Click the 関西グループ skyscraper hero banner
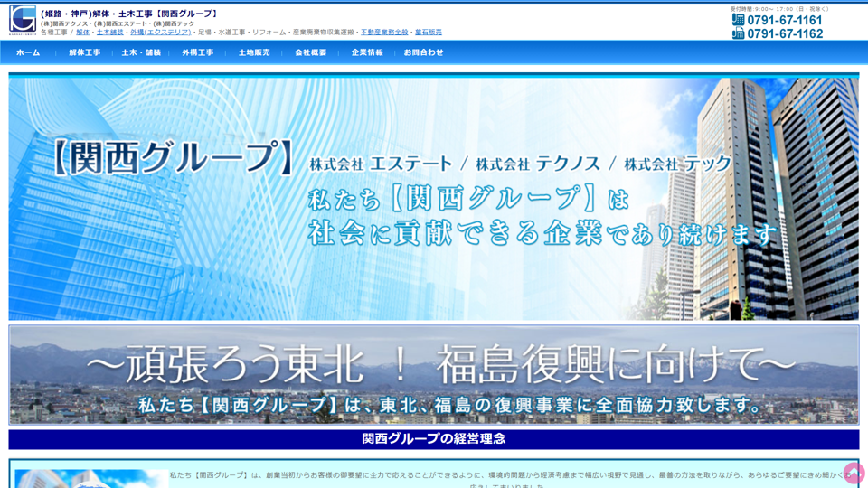This screenshot has width=868, height=488. tap(433, 199)
